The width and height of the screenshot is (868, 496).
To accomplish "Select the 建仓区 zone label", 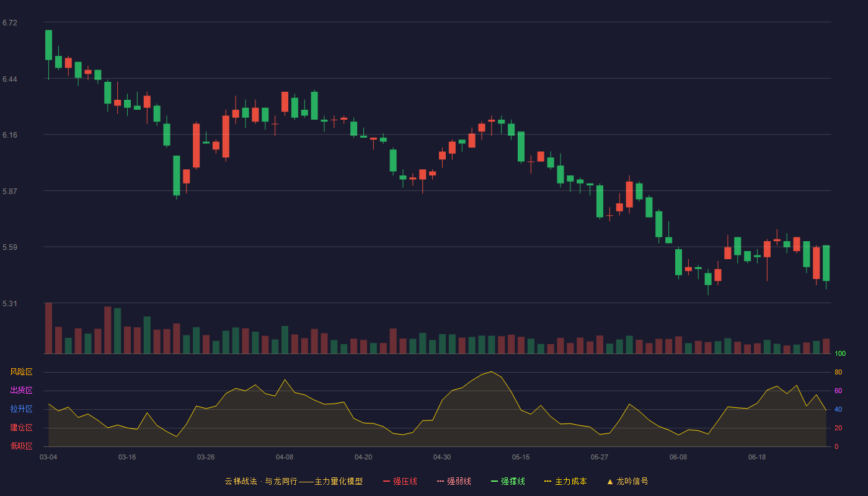I will pyautogui.click(x=22, y=428).
